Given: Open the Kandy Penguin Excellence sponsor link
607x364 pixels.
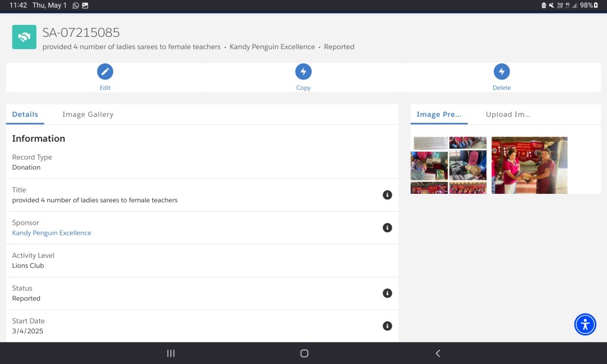Looking at the screenshot, I should click(x=52, y=233).
